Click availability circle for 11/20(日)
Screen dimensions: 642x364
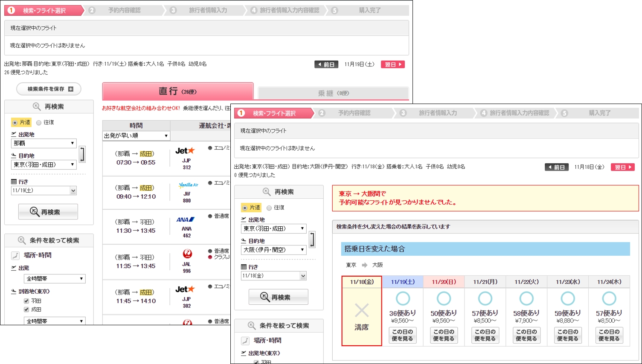click(x=444, y=298)
